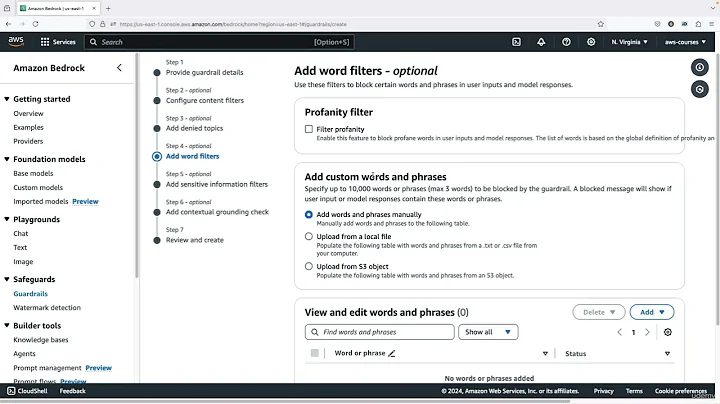
Task: Open the Add dropdown button
Action: [x=652, y=312]
